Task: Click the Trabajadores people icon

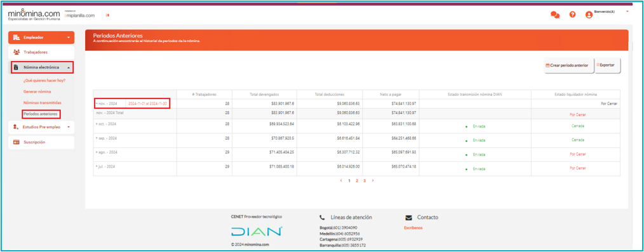Action: click(x=17, y=52)
